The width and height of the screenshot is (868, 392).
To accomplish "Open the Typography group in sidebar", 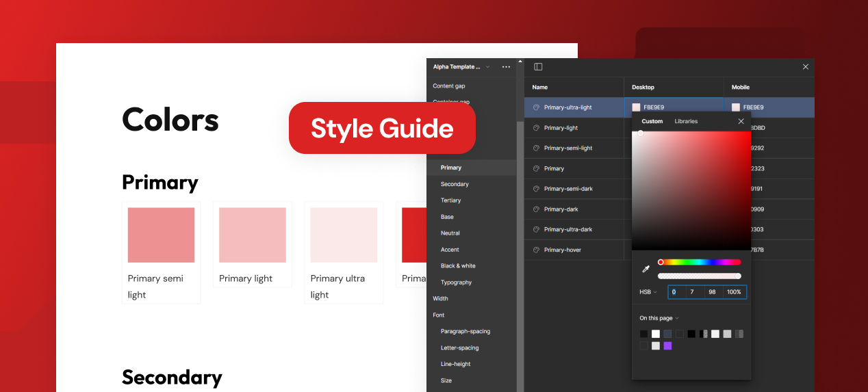I will tap(456, 283).
